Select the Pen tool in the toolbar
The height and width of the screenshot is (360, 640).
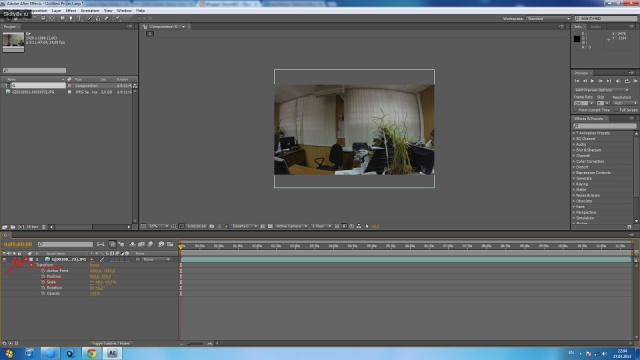71,18
